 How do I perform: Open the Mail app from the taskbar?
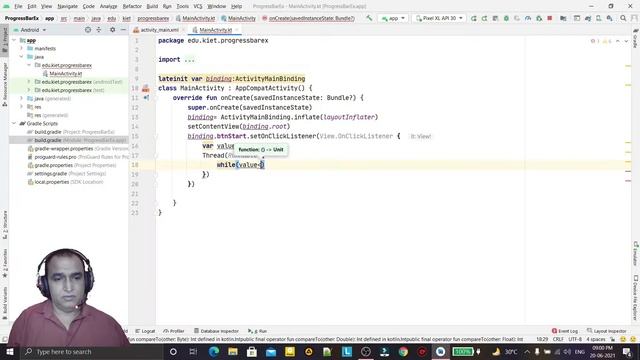(271, 351)
